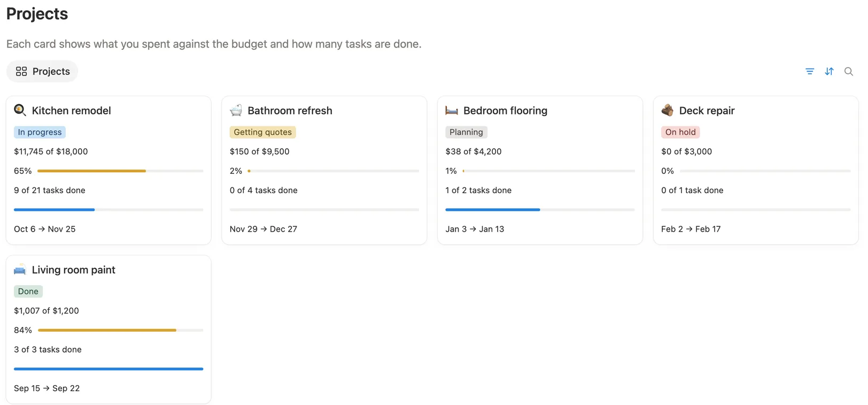Viewport: 868px width, 405px height.
Task: Click the Bedroom flooring blue tasks progress bar
Action: point(540,210)
